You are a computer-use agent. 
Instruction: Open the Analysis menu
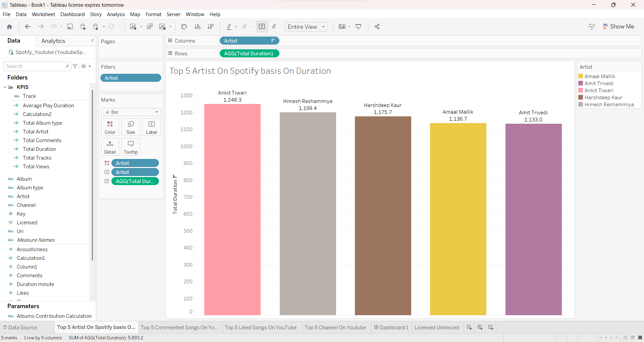pos(116,14)
